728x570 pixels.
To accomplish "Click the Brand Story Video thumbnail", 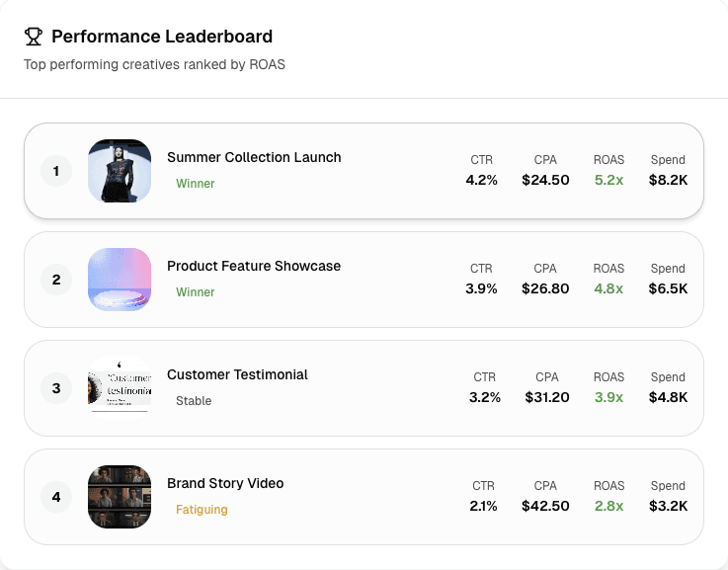I will pos(120,497).
